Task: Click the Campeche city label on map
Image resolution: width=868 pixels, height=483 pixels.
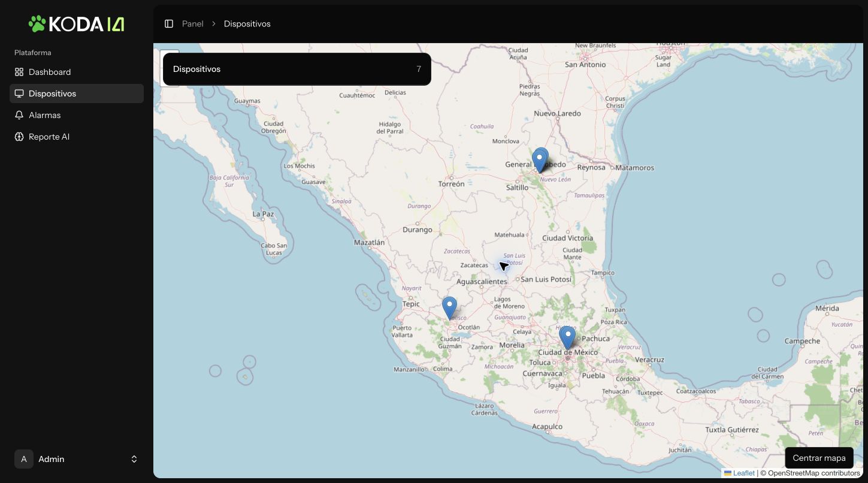Action: (x=802, y=341)
